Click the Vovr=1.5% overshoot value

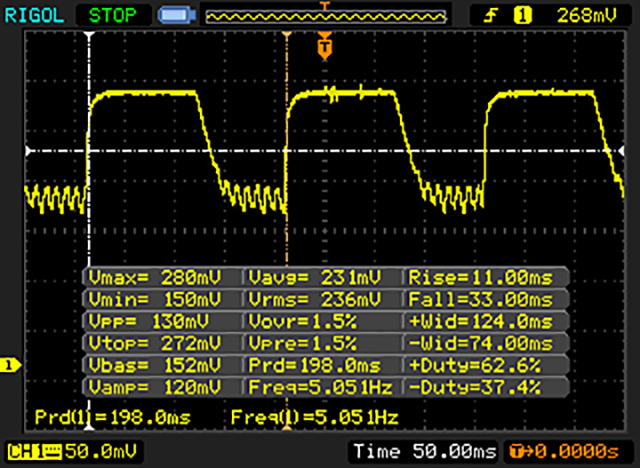[x=302, y=322]
